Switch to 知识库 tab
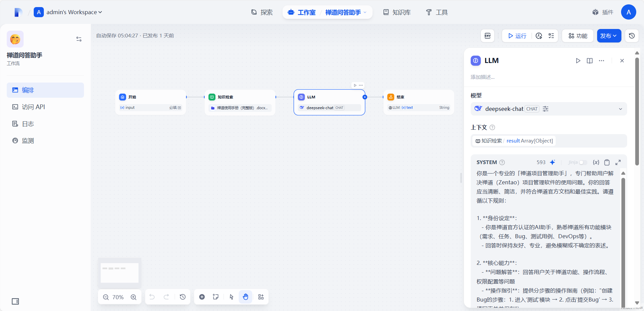 tap(397, 12)
